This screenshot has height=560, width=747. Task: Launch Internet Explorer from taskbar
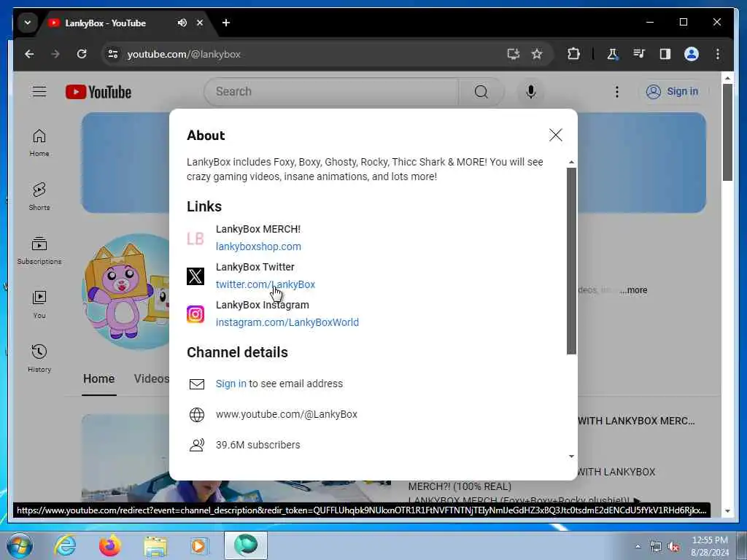click(65, 545)
